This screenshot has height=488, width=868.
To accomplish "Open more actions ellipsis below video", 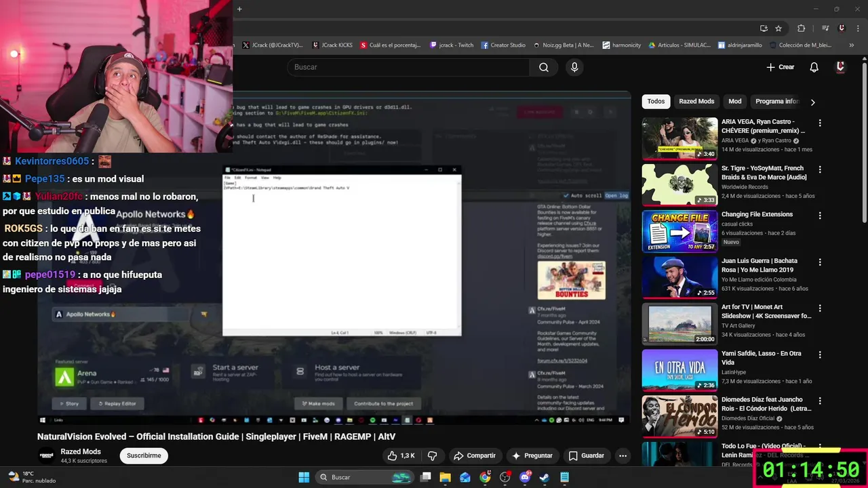I will pos(623,455).
